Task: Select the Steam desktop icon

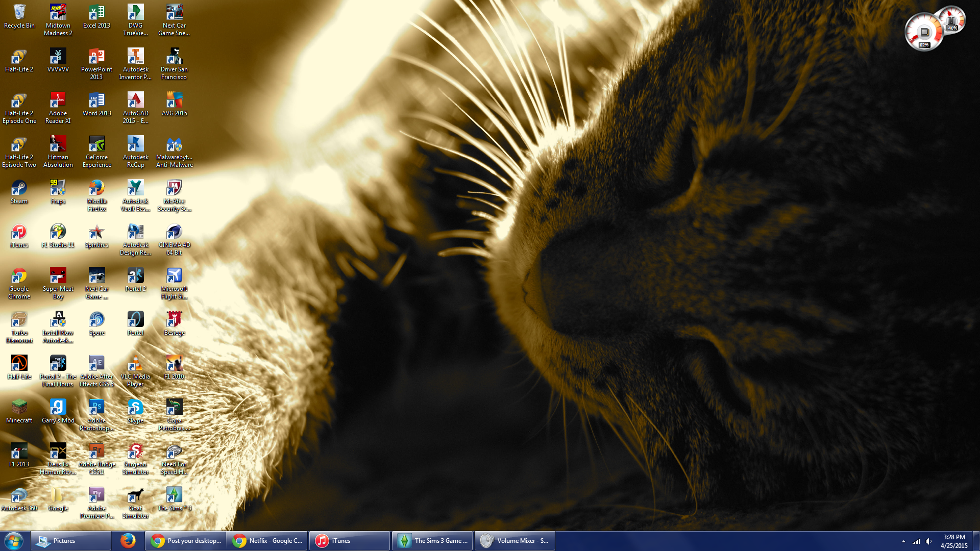Action: click(x=19, y=192)
